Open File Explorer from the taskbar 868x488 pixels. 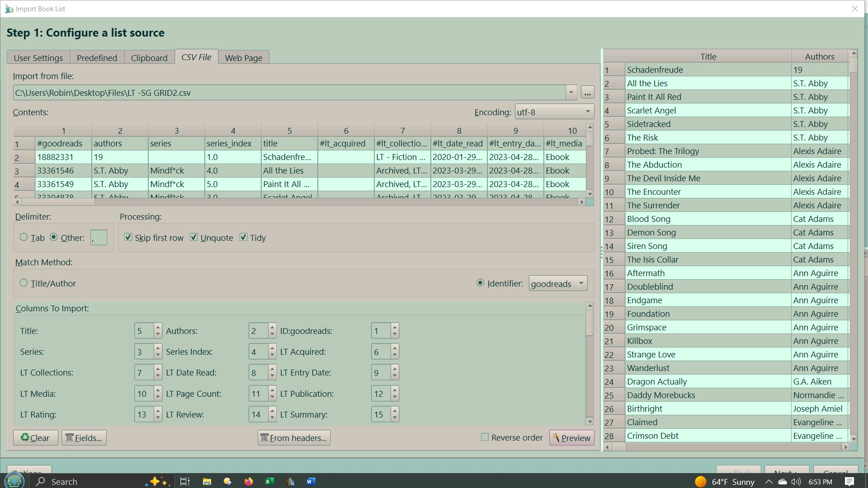[x=207, y=481]
